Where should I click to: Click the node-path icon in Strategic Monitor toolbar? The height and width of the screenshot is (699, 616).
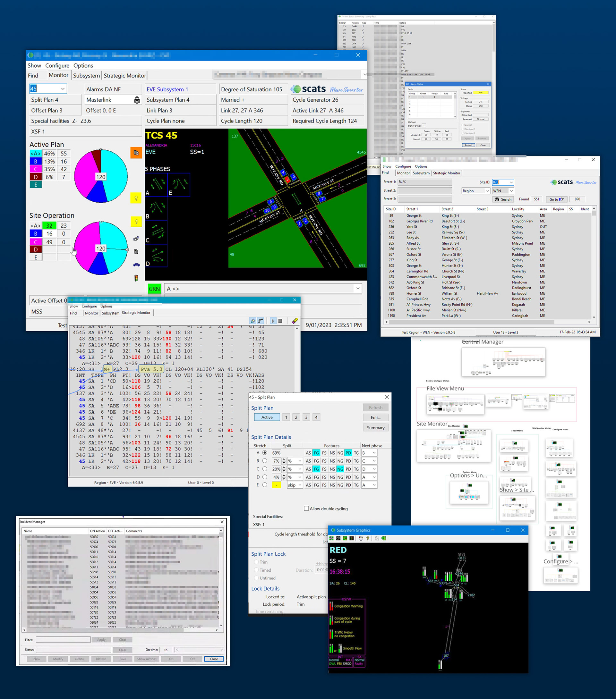pyautogui.click(x=261, y=321)
